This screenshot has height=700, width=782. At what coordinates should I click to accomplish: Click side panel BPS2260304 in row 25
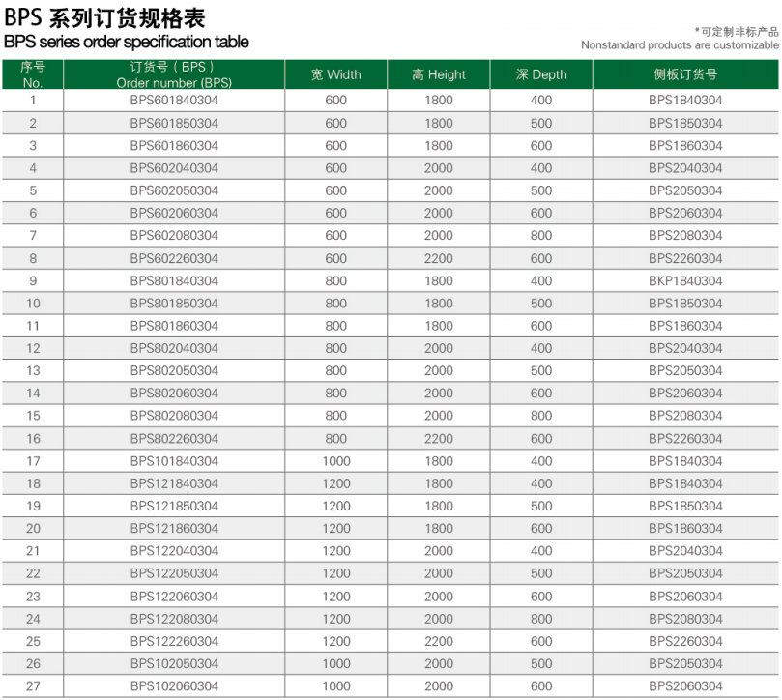tap(685, 641)
